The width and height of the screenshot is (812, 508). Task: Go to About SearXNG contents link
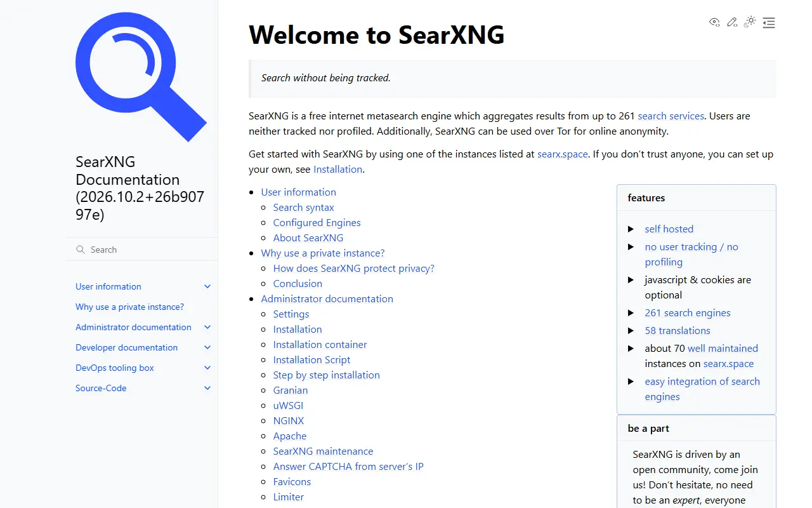[308, 238]
